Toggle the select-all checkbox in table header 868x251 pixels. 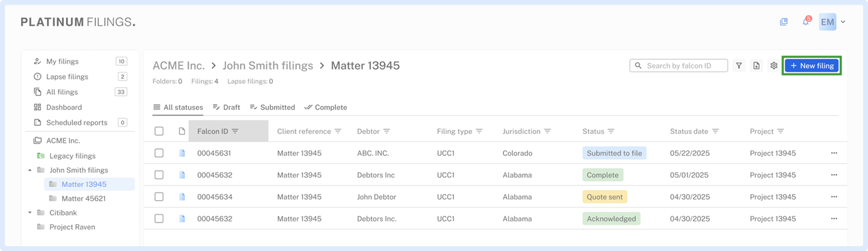(159, 131)
